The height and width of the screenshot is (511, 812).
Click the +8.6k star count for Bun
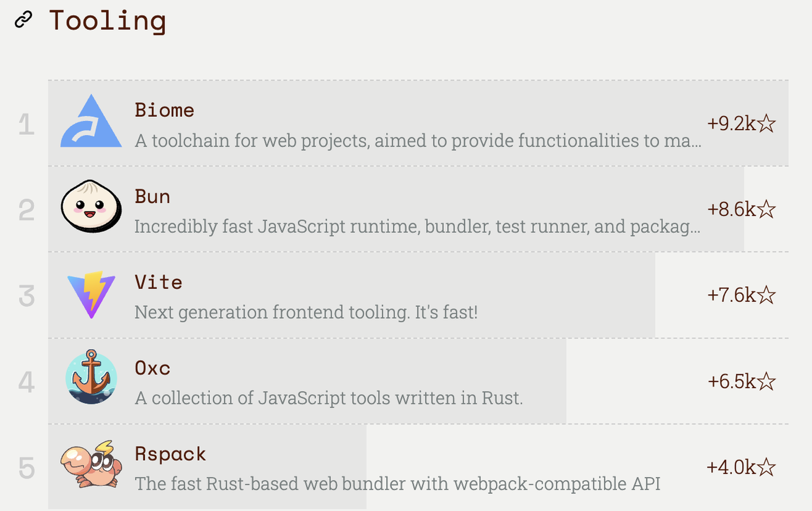741,209
